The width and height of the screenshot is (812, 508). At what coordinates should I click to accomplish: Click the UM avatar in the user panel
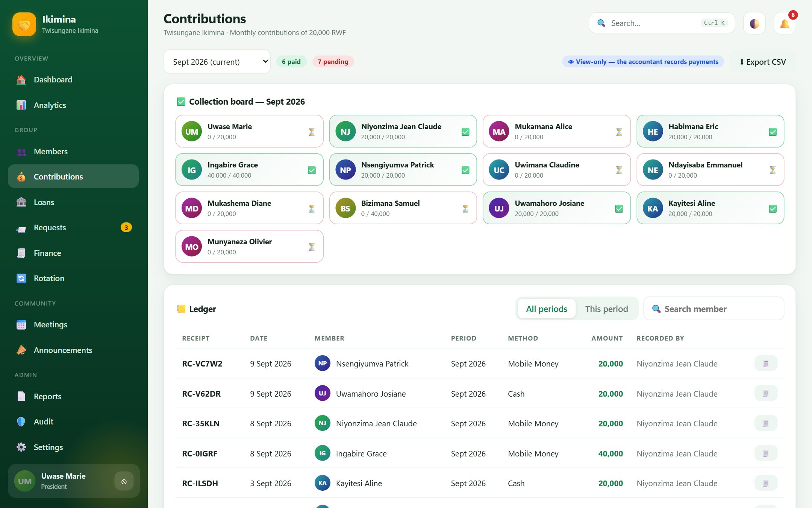25,481
